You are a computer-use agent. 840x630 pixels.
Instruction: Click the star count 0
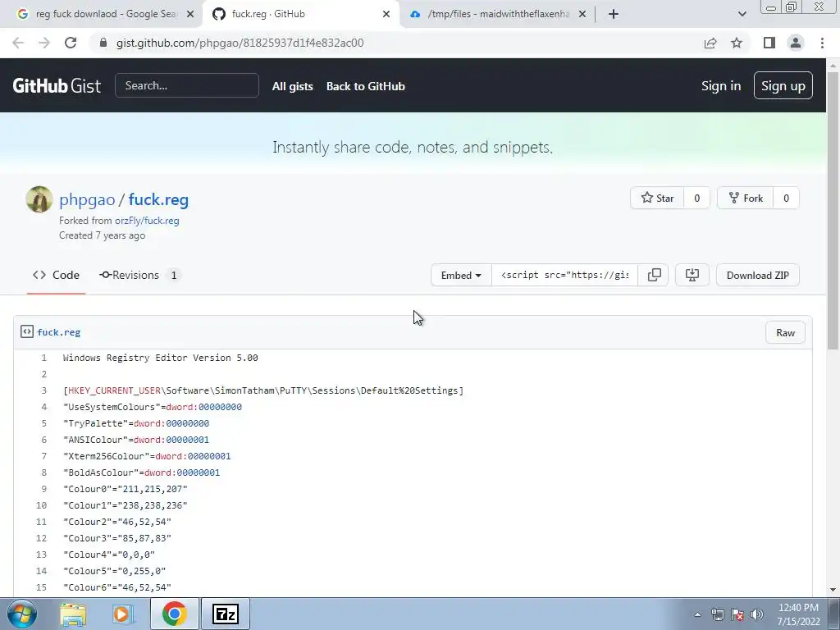click(697, 199)
